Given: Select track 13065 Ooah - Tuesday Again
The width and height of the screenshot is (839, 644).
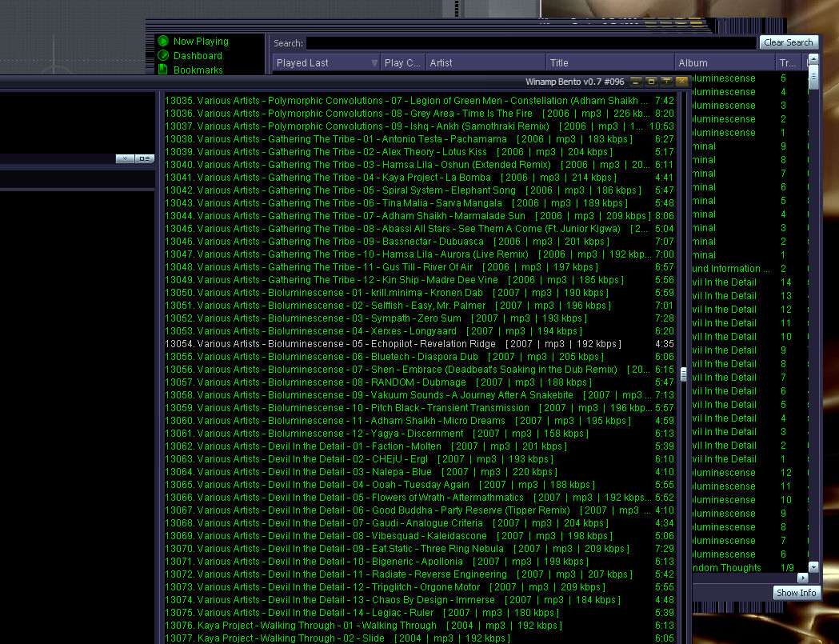Looking at the screenshot, I should pos(419,485).
